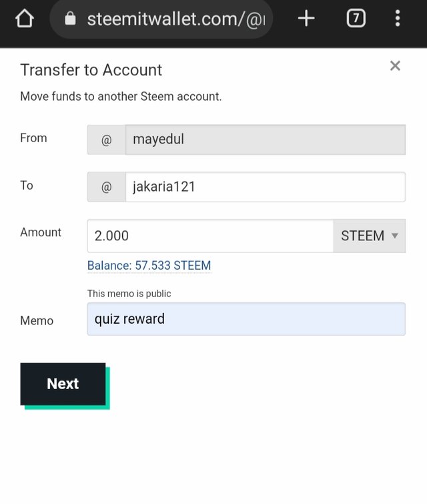Open the browser three-dot menu

click(398, 19)
